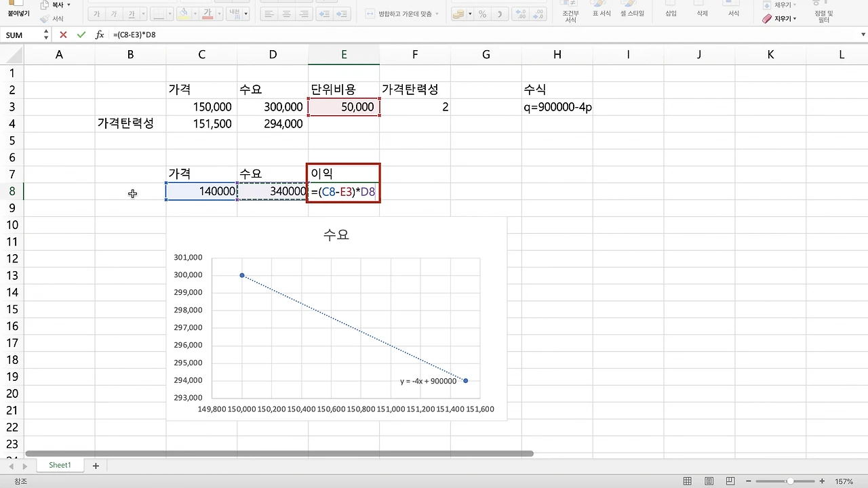Select cell containing 151,500

tap(201, 123)
